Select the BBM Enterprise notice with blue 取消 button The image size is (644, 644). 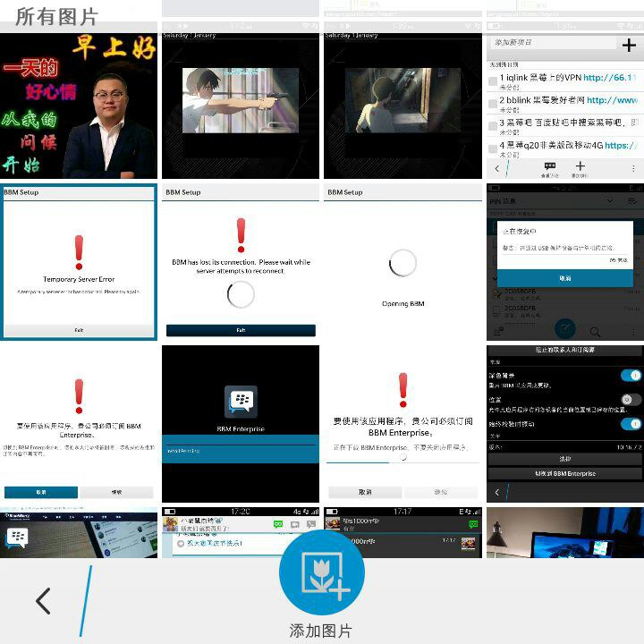click(x=79, y=424)
